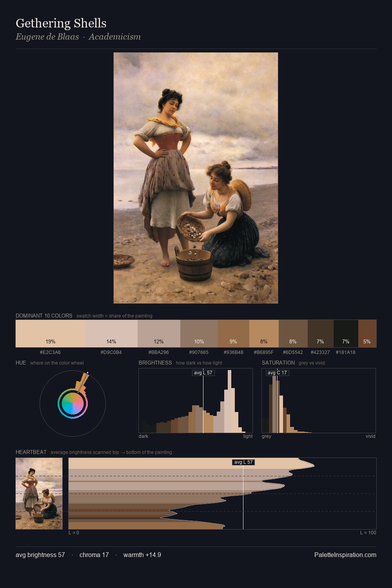Click the 'swatch width = share of the painting' caption
Viewport: 392px width, 588px height.
click(114, 316)
